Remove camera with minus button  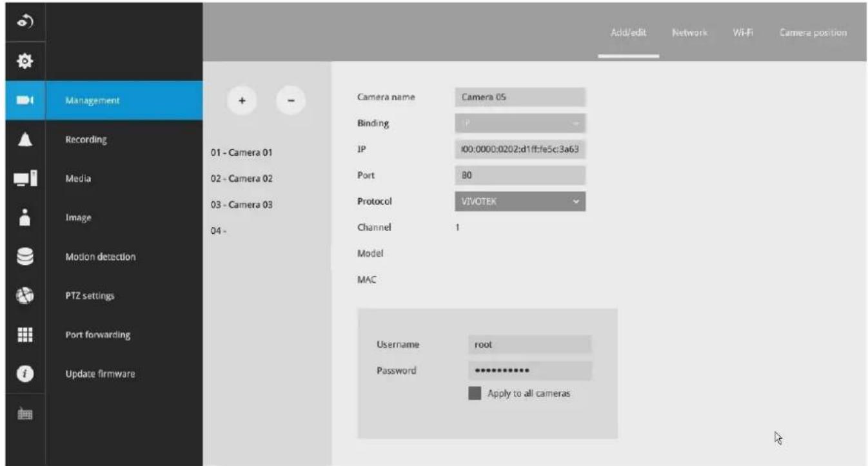click(x=291, y=101)
